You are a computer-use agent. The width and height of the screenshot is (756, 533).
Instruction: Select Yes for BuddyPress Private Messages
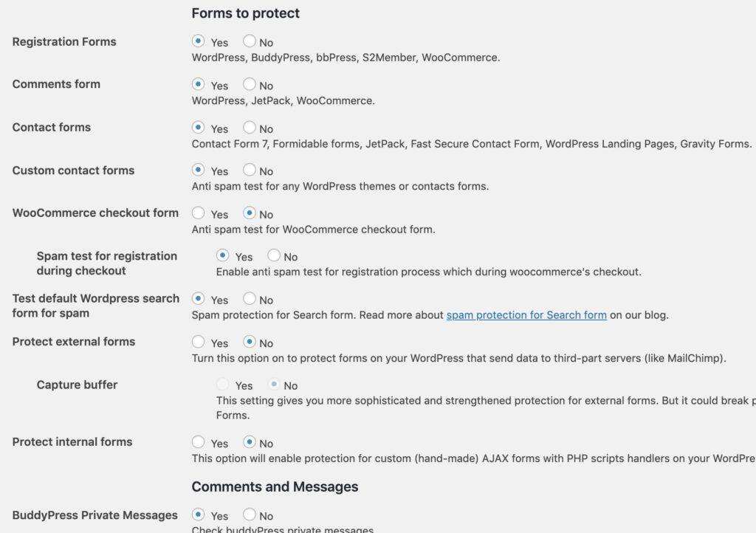point(198,515)
